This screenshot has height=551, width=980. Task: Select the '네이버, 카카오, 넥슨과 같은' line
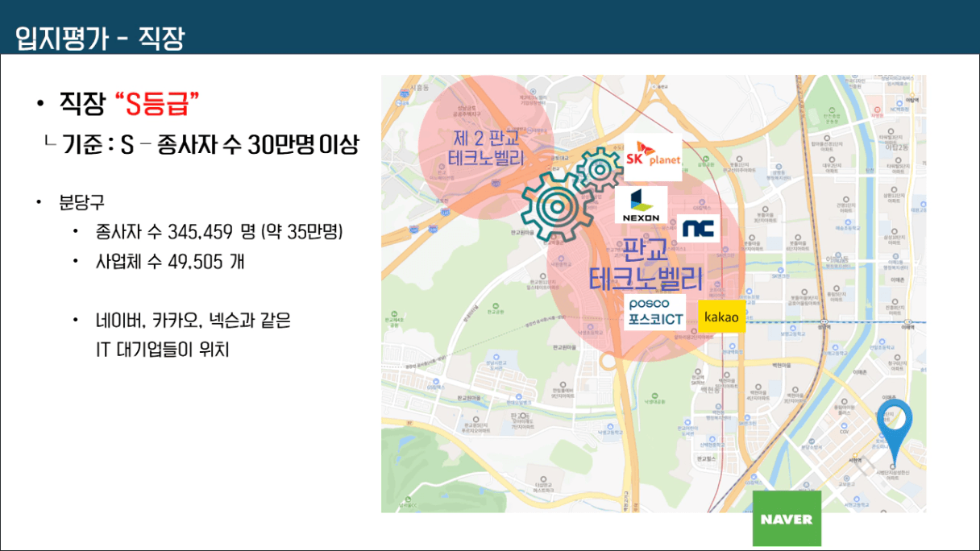193,321
